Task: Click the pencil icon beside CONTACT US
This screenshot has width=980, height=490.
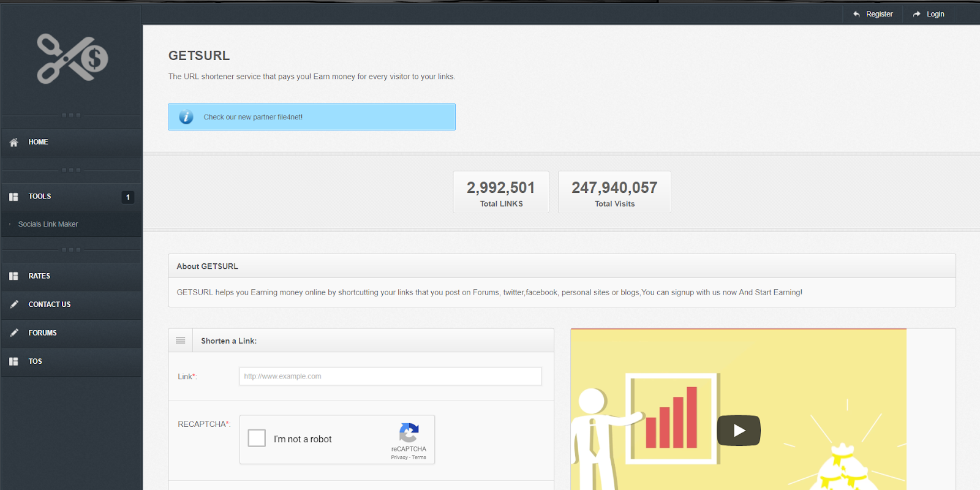Action: (x=13, y=304)
